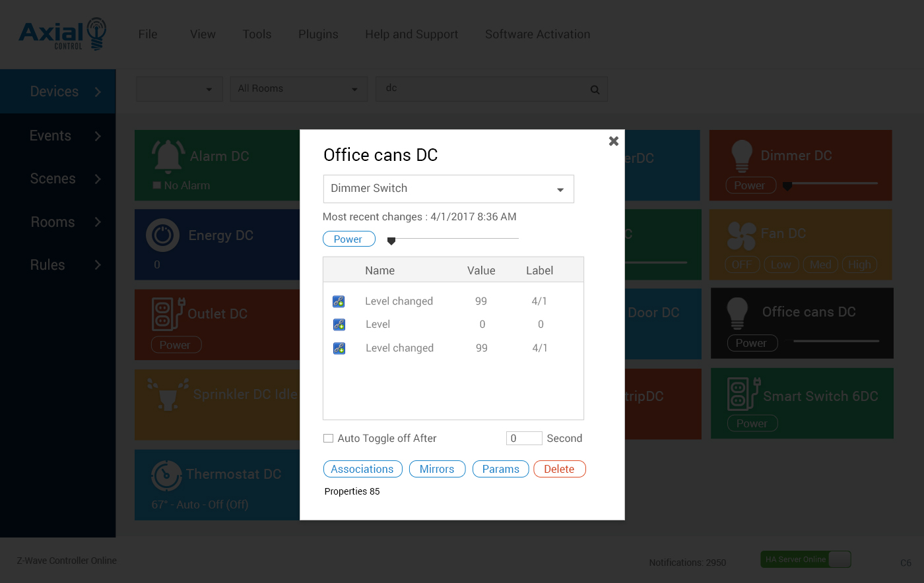The image size is (924, 583).
Task: Set Fan DC speed to Low
Action: [x=781, y=265]
